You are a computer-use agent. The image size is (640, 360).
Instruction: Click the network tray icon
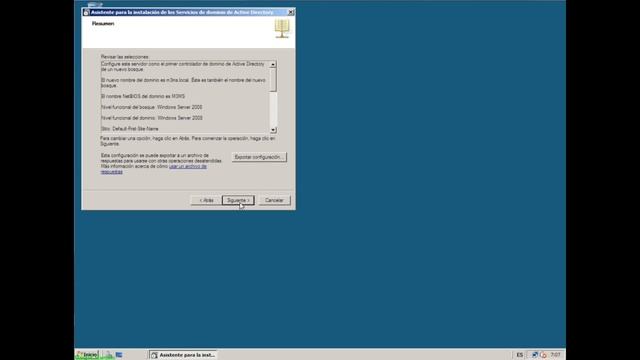tap(535, 355)
